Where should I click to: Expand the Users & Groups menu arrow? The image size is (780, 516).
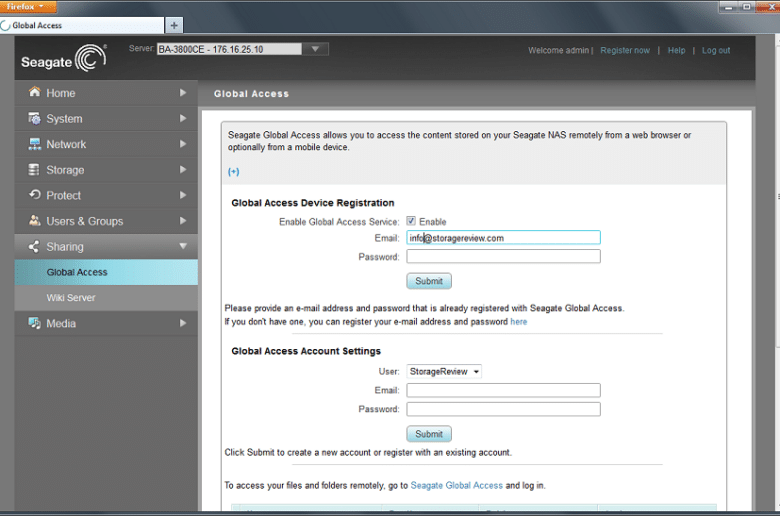[x=183, y=220]
